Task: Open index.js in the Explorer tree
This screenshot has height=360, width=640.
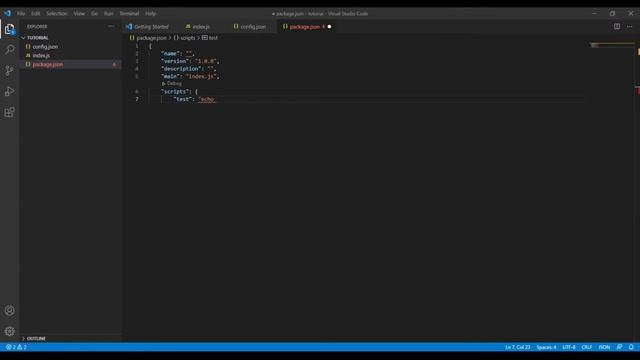Action: 41,56
